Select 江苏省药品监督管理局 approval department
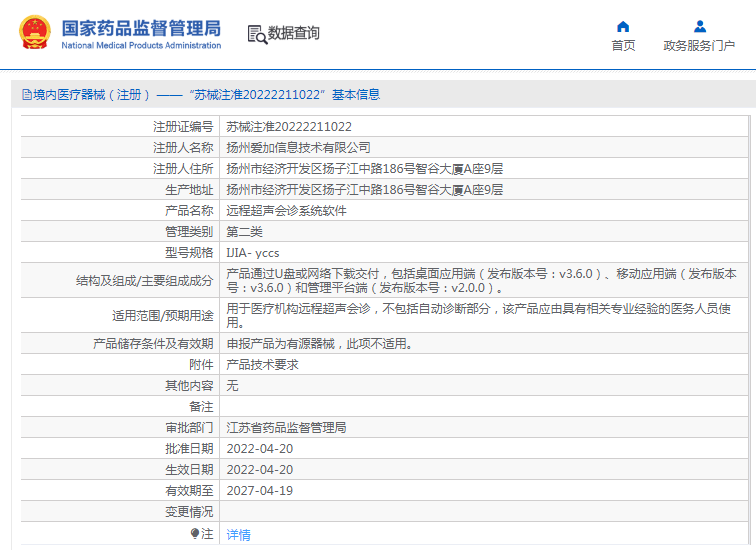The image size is (756, 550). (x=286, y=428)
